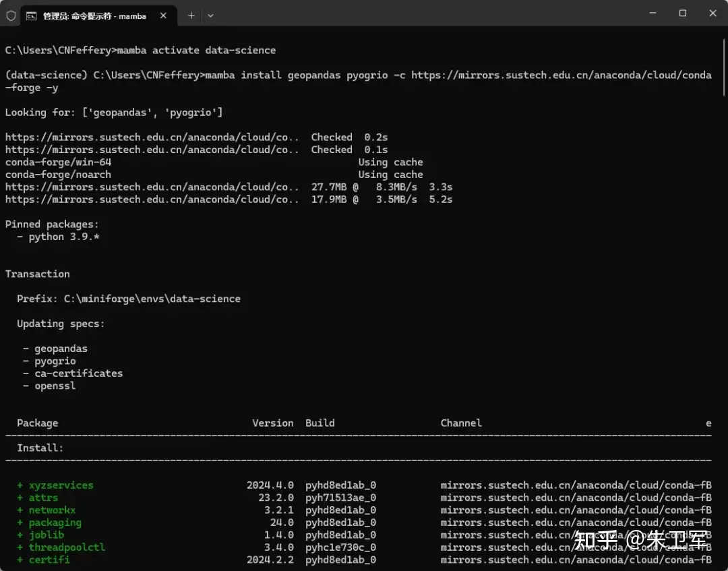728x571 pixels.
Task: Click the 'Looking for:' output line
Action: (114, 113)
